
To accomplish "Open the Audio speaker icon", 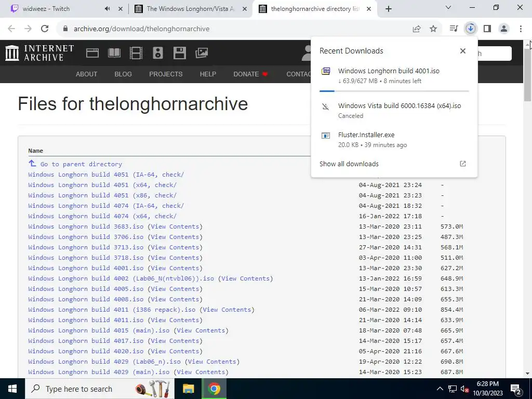I will tap(158, 53).
